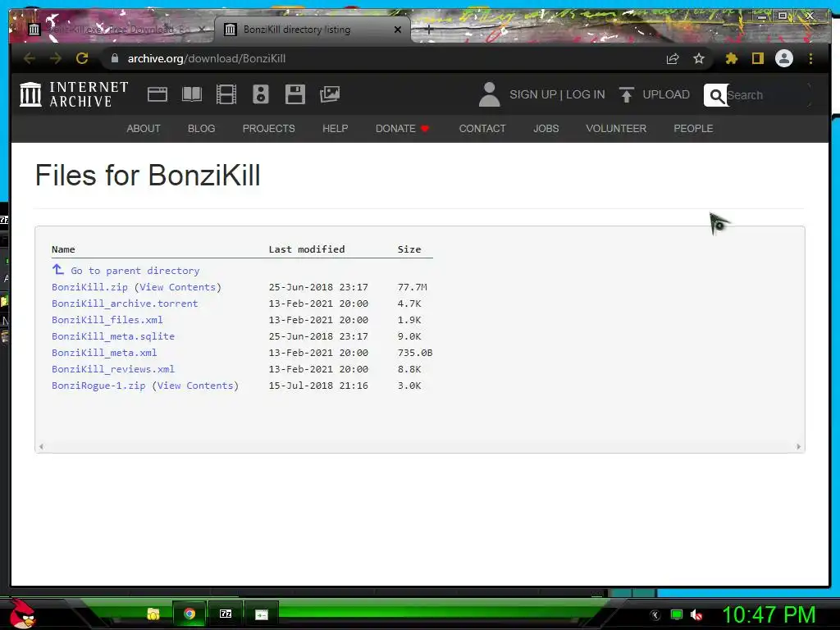Image resolution: width=840 pixels, height=630 pixels.
Task: Open BonziKill_reviews.xml
Action: click(113, 369)
